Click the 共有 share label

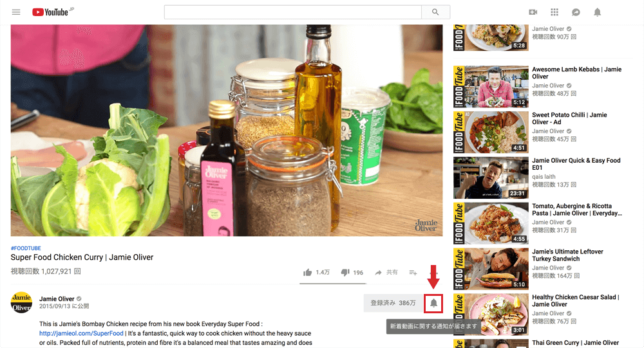tap(392, 272)
